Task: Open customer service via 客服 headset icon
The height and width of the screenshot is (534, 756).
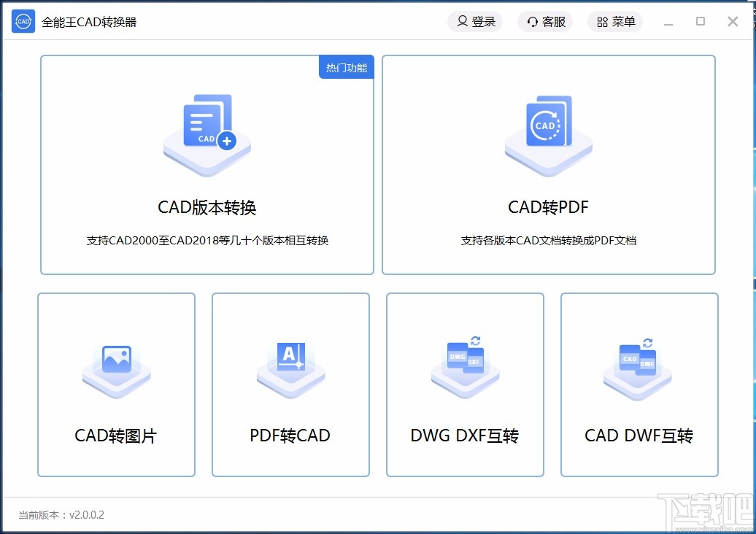Action: [532, 22]
